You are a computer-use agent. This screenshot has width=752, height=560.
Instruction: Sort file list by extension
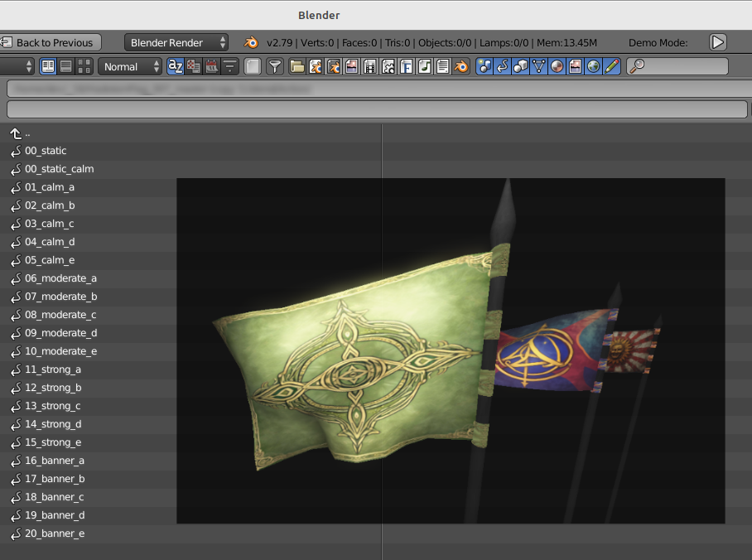[x=194, y=66]
